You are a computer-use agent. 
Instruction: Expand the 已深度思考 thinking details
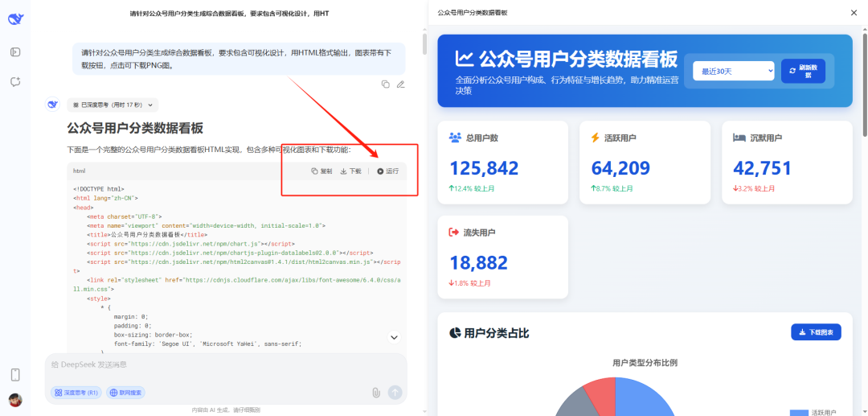coord(113,105)
